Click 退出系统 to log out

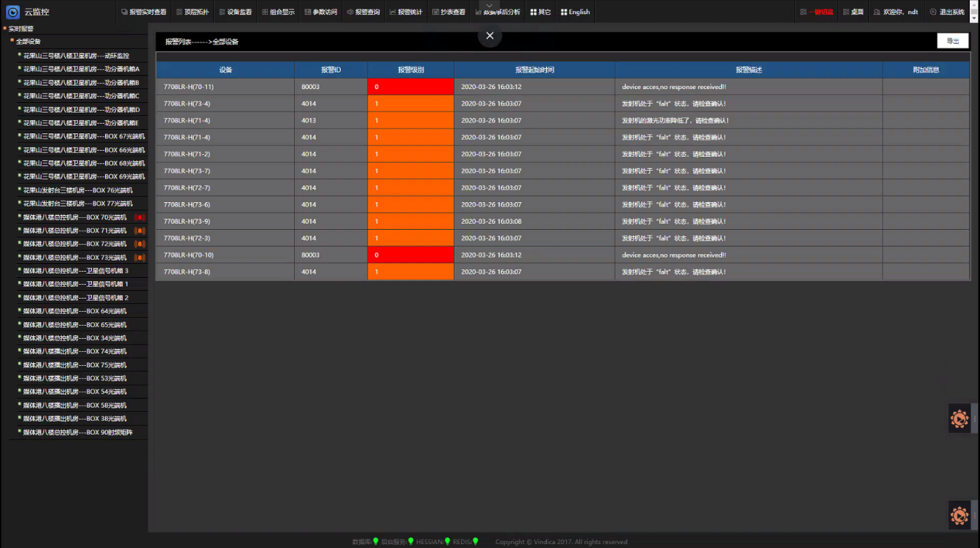coord(947,12)
